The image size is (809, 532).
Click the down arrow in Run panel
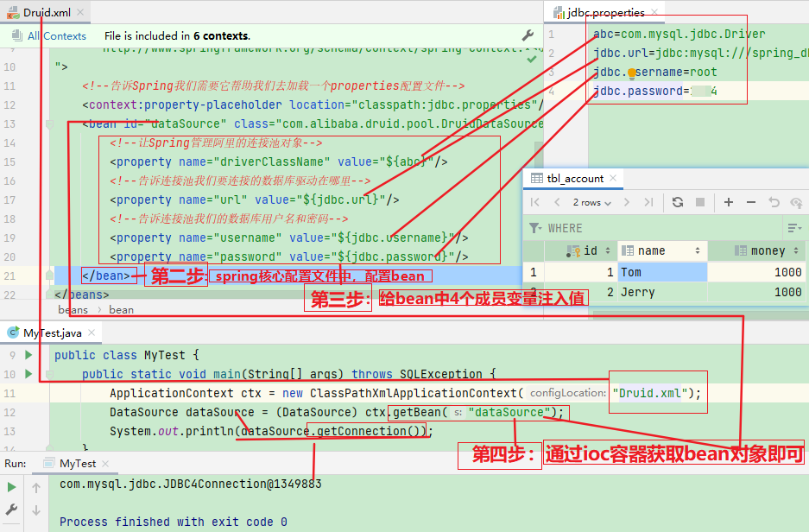36,510
